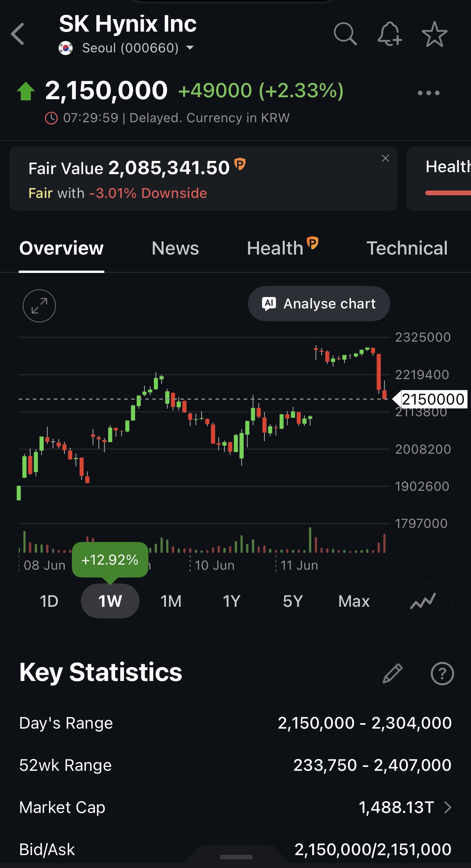Expand Market Cap details chevron
The width and height of the screenshot is (471, 868).
tap(448, 807)
